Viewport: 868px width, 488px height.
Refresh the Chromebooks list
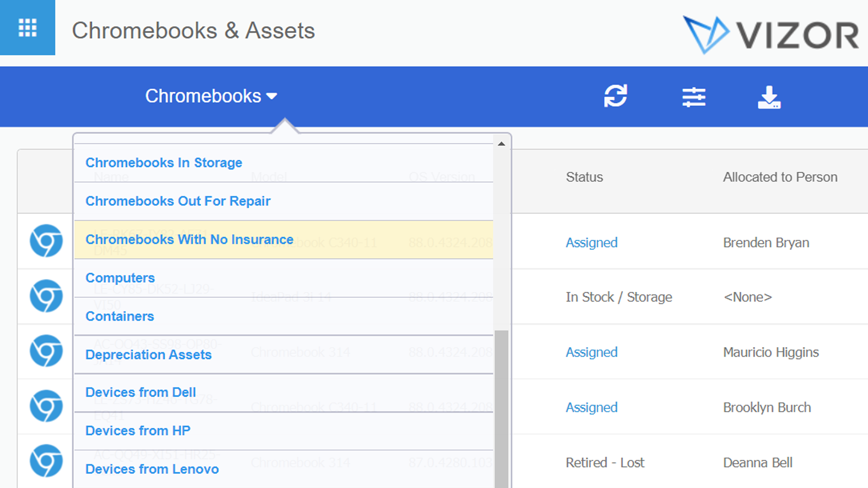616,96
